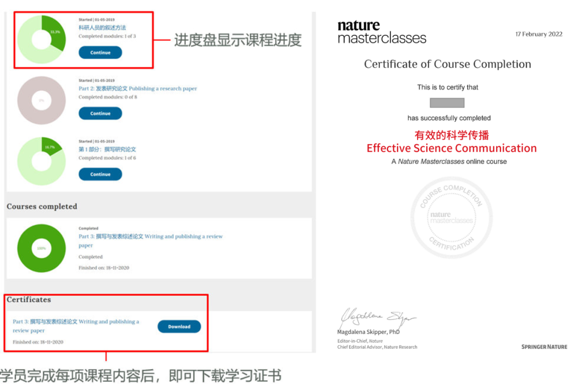Open Part 3 link under Courses completed
The width and height of the screenshot is (588, 384).
coord(150,241)
